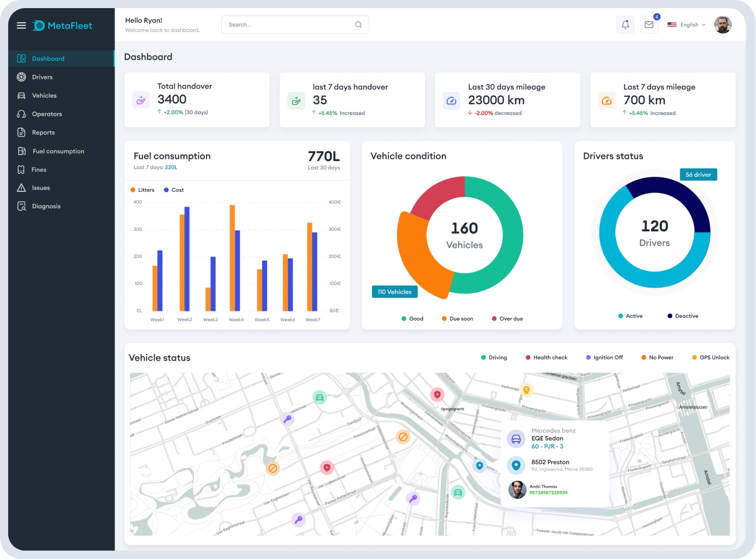Screen dimensions: 756x559
Task: Click the Last 7 days mileage icon
Action: coord(607,101)
